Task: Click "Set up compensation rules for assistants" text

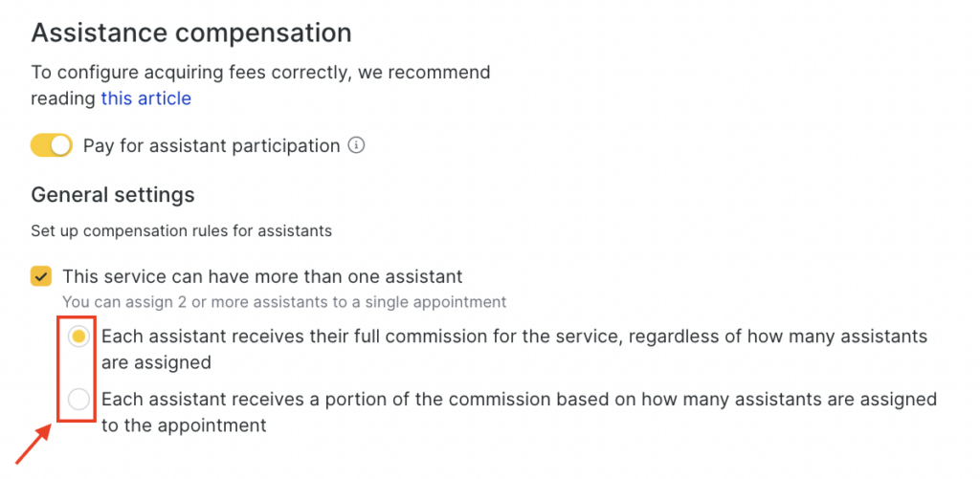Action: click(x=181, y=230)
